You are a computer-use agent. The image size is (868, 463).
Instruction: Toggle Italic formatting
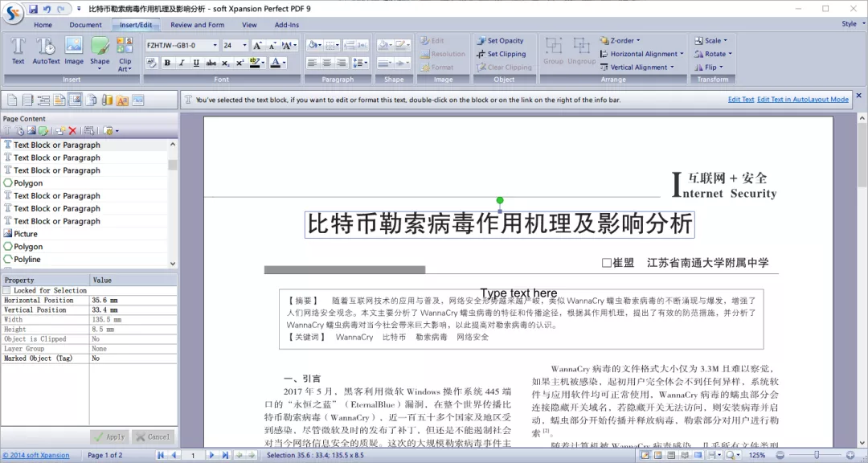click(182, 64)
